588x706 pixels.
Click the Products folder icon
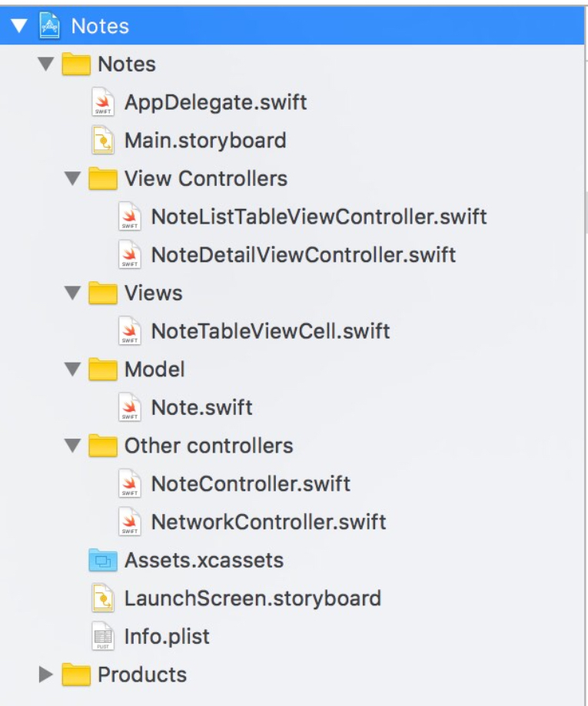point(75,675)
